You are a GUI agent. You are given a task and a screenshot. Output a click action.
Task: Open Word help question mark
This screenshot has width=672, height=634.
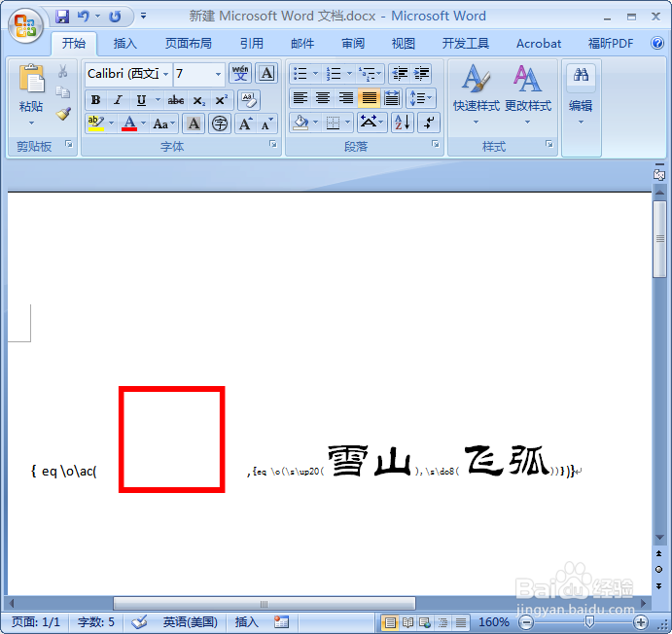[657, 43]
